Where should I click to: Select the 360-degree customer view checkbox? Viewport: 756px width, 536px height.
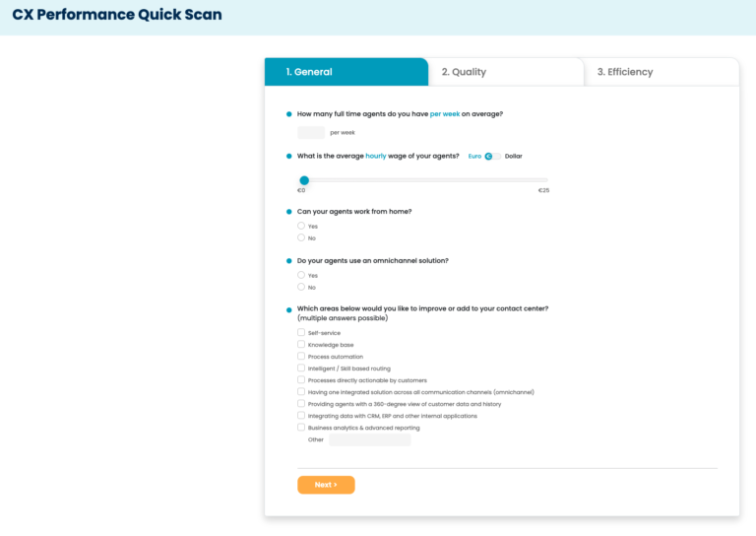[x=301, y=403]
